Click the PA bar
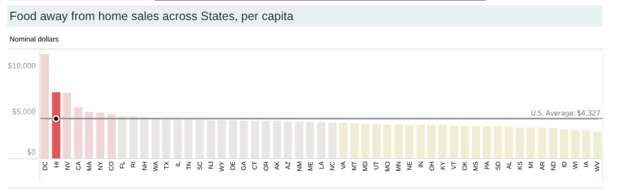644x189 pixels. tap(487, 142)
